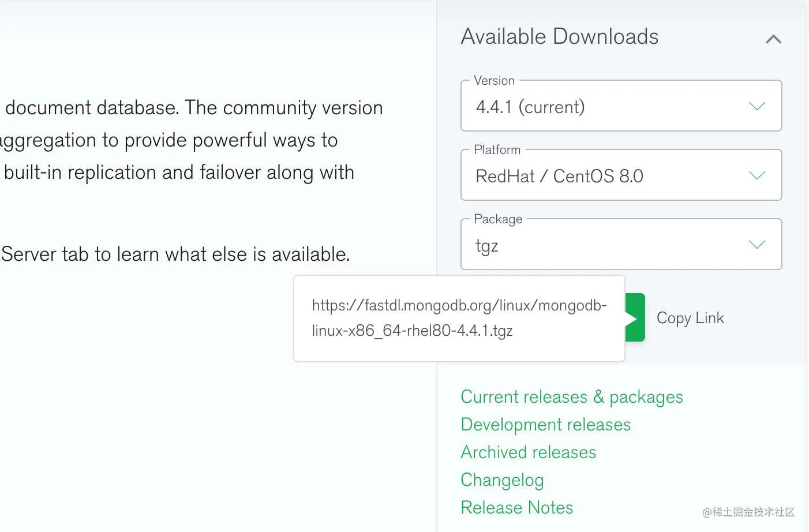Open Release Notes link

point(516,508)
